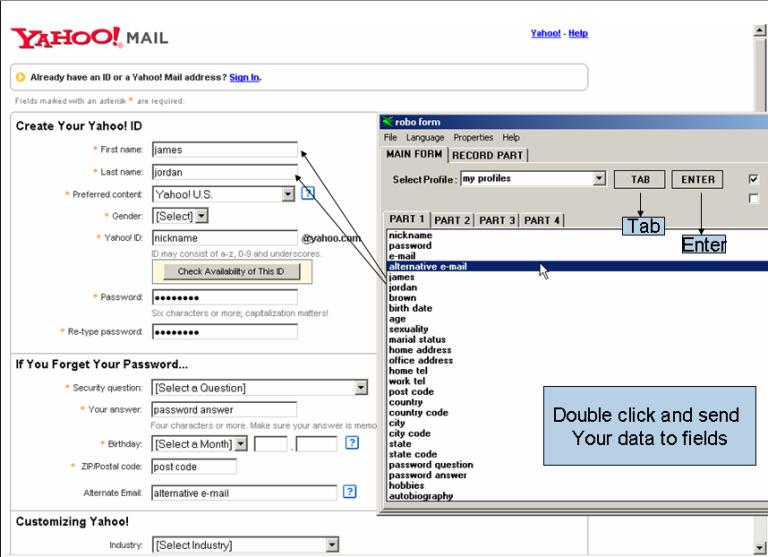
Task: Click help icon beside Alternate Email
Action: click(349, 491)
